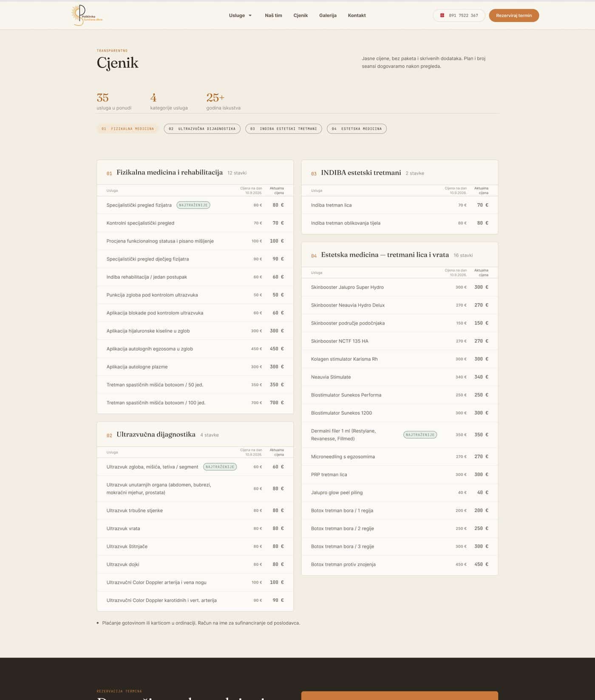Click Jalupro glow peel piling row
This screenshot has width=595, height=700.
point(399,493)
